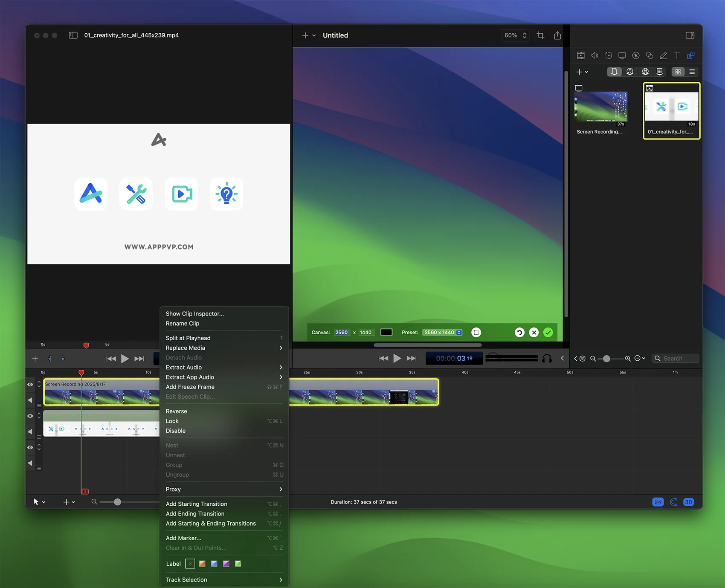The height and width of the screenshot is (588, 725).
Task: Open the timeline add plus dropdown
Action: point(69,502)
